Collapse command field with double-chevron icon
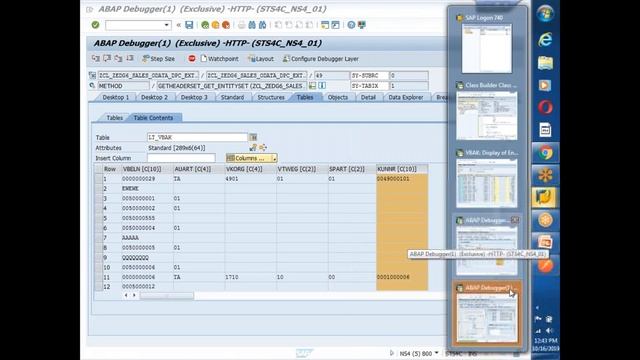The image size is (640, 360). click(x=178, y=25)
